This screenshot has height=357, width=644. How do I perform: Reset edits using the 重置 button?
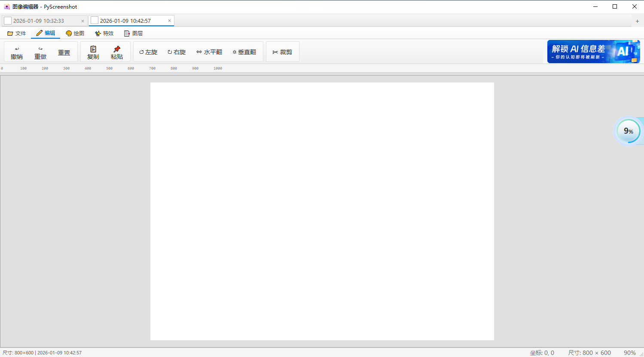(x=64, y=52)
